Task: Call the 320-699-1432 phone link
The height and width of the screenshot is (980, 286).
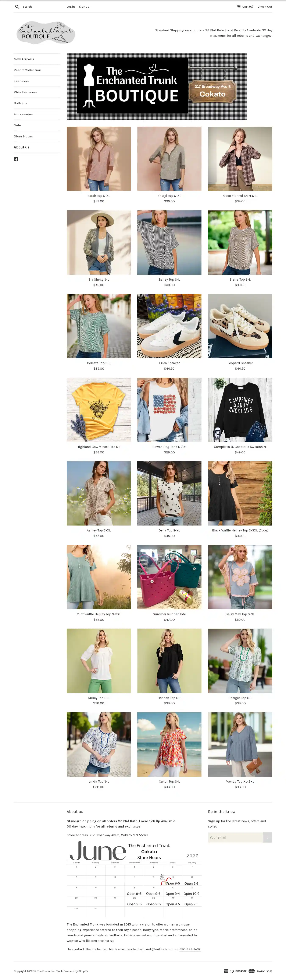Action: (x=190, y=949)
